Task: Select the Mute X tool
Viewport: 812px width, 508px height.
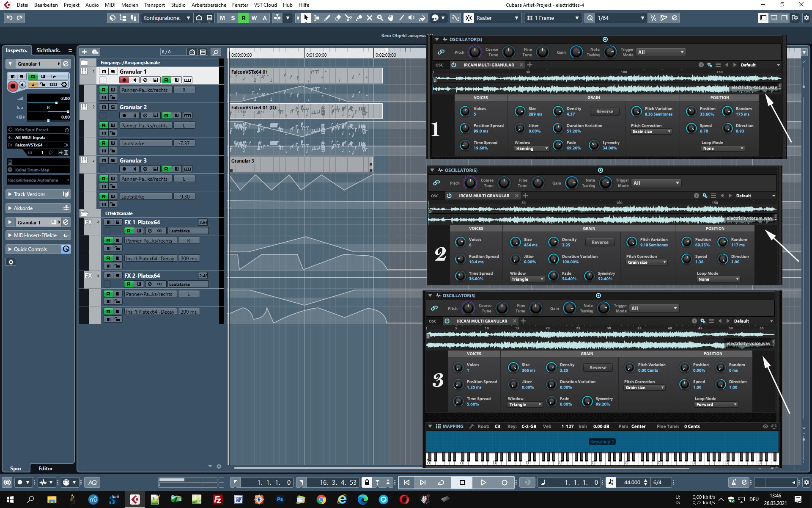Action: [x=369, y=18]
